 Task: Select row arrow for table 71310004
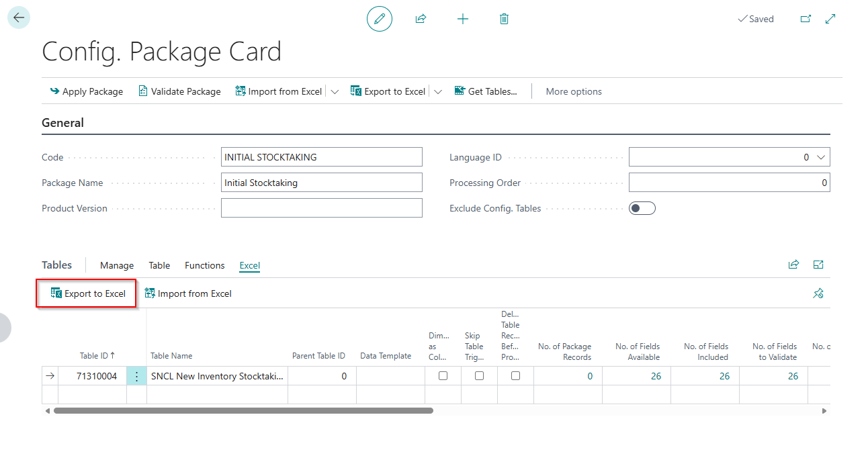[50, 376]
